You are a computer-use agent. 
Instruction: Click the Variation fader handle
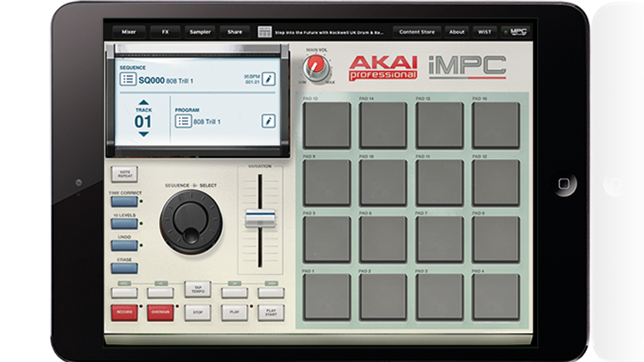click(260, 218)
